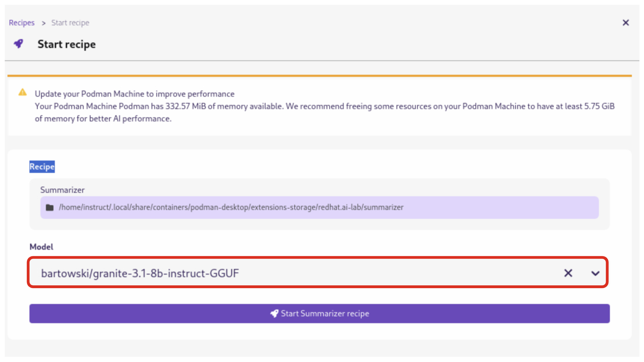Click the Summarizer recipe name
The width and height of the screenshot is (644, 362).
pyautogui.click(x=62, y=190)
